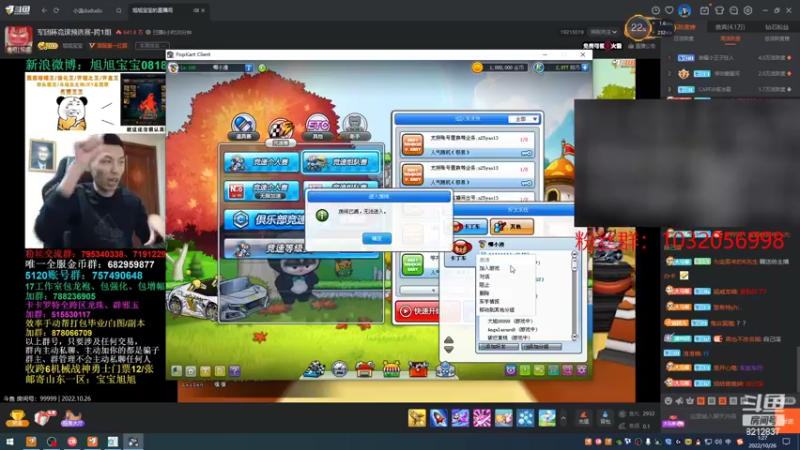Switch to the 贵宾(4.1万) tab

(x=730, y=27)
